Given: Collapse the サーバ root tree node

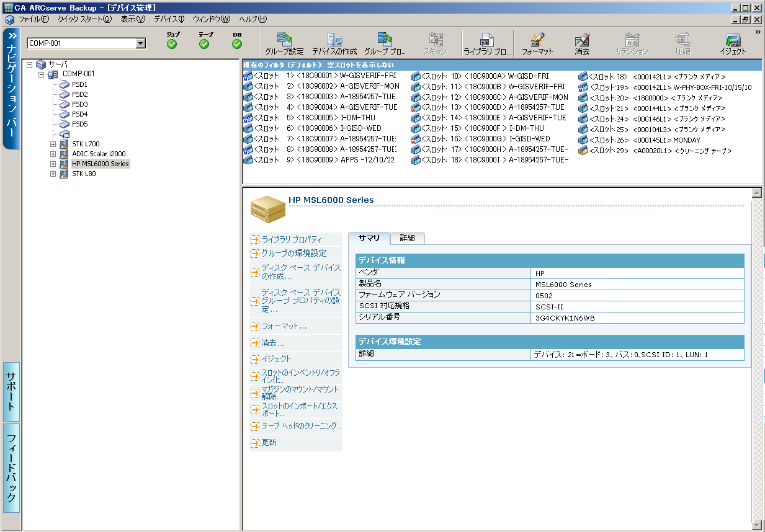Looking at the screenshot, I should point(29,64).
